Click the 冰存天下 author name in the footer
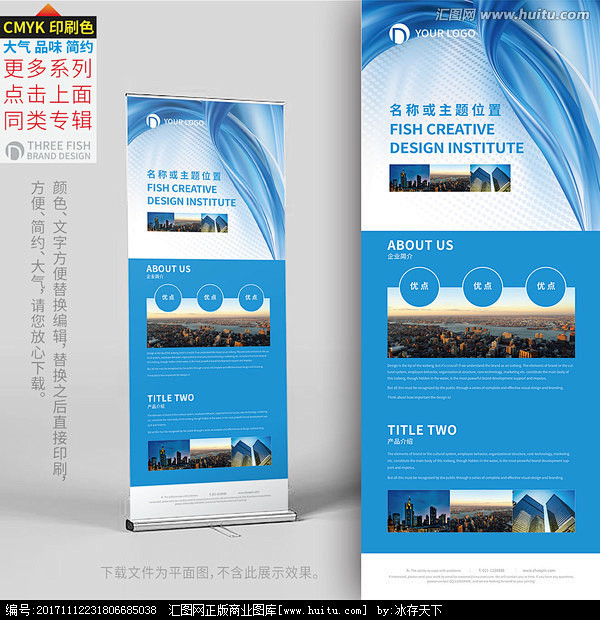 point(420,609)
